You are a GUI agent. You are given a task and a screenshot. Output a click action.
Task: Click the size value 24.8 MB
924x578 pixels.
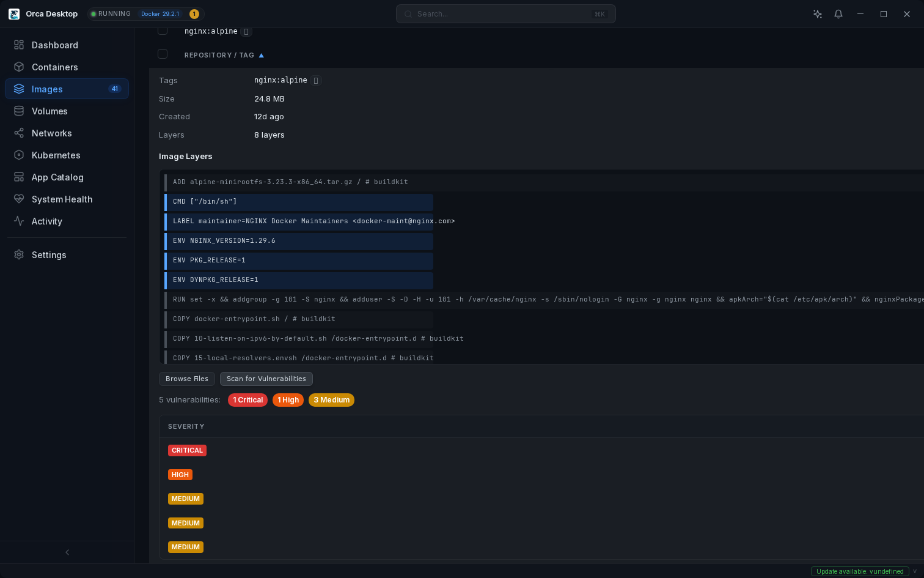click(269, 98)
